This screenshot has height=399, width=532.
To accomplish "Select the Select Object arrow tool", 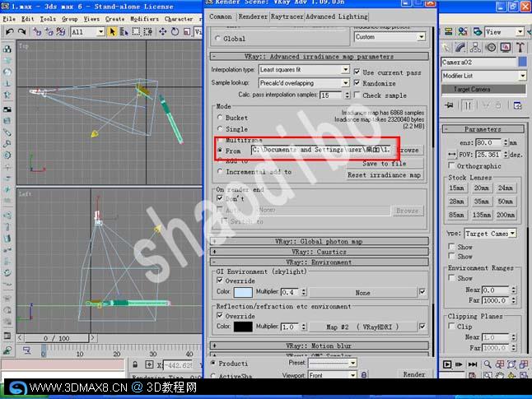I will (x=112, y=32).
